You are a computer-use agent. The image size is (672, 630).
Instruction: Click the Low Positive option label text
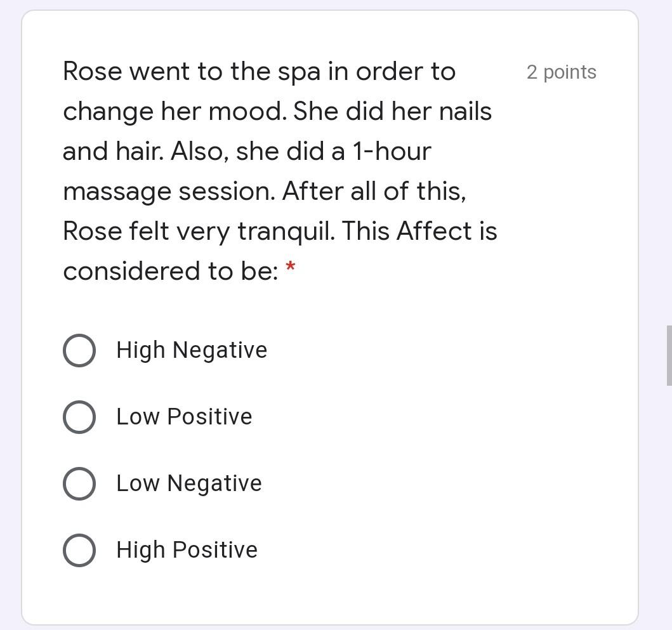tap(183, 417)
